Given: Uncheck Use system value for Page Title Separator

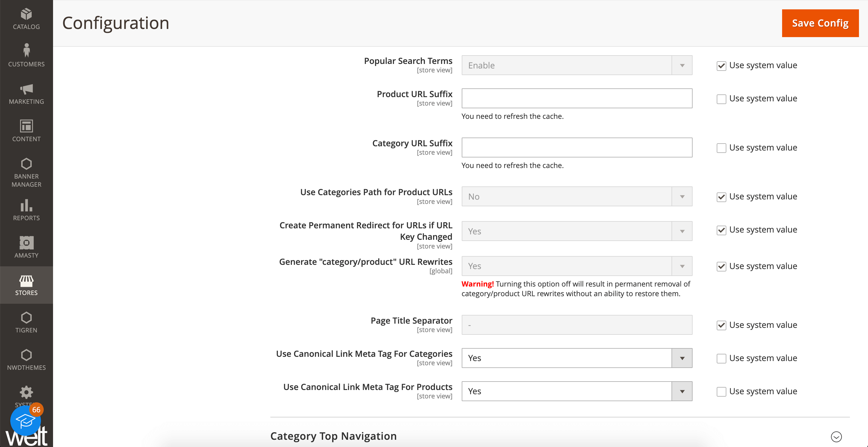Looking at the screenshot, I should point(722,325).
